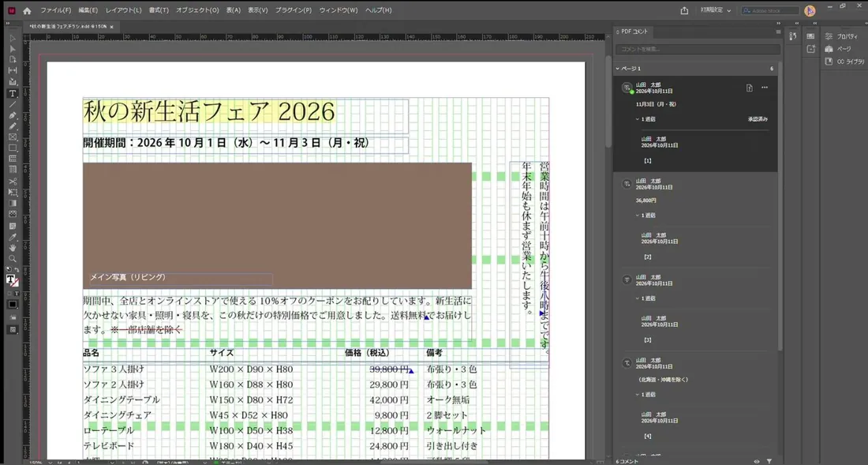The width and height of the screenshot is (868, 465).
Task: Open the ファイル(F) menu
Action: click(x=56, y=10)
